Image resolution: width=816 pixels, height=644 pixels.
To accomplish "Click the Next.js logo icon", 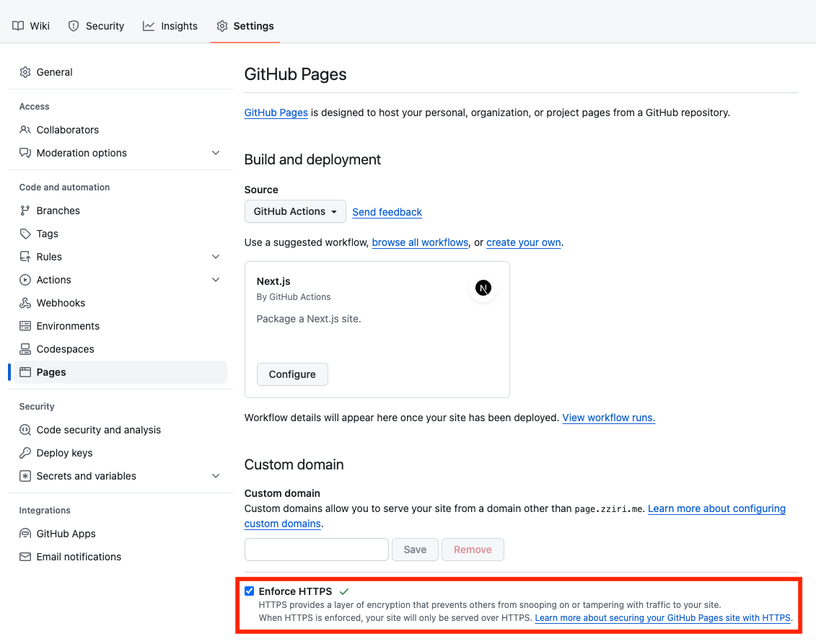I will pos(483,288).
